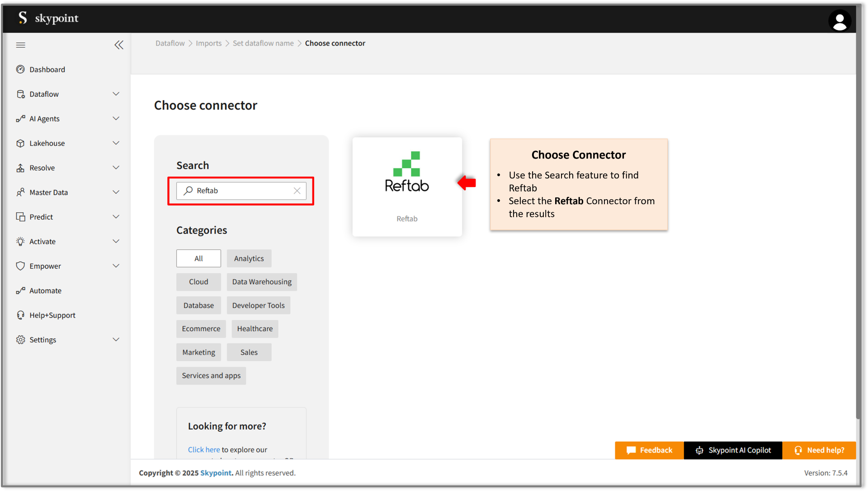868x491 pixels.
Task: Click the AI Agents navigation icon
Action: coord(20,118)
